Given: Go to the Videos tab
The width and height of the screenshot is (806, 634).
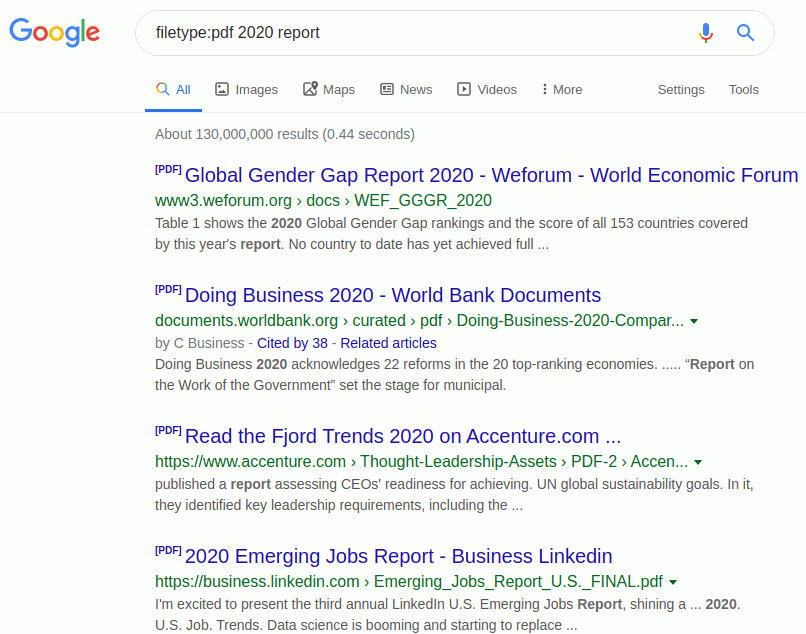Looking at the screenshot, I should pos(487,90).
